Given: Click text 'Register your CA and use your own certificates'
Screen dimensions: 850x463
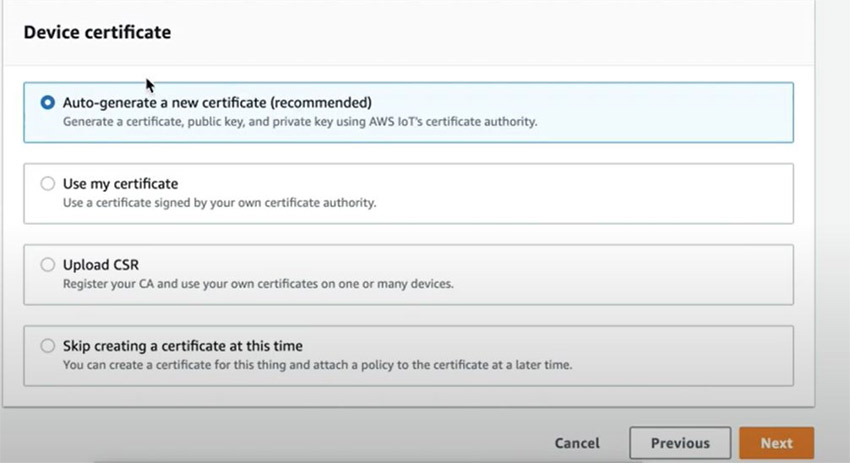Looking at the screenshot, I should (190, 284).
